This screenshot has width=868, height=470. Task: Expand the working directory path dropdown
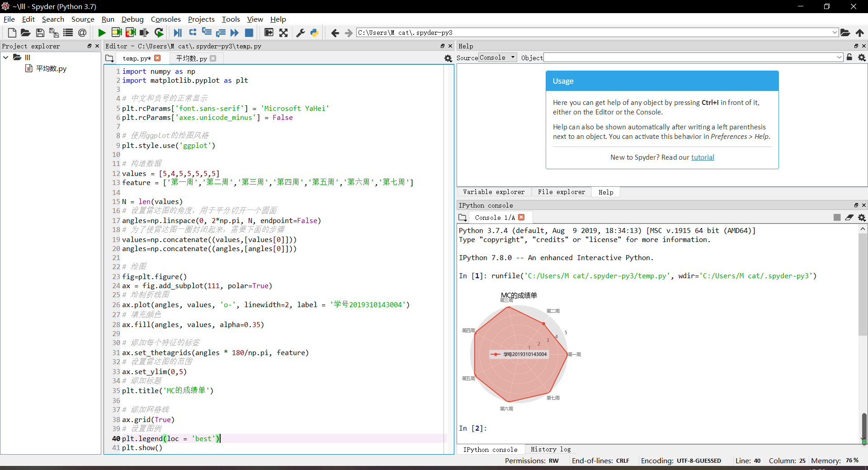(835, 33)
